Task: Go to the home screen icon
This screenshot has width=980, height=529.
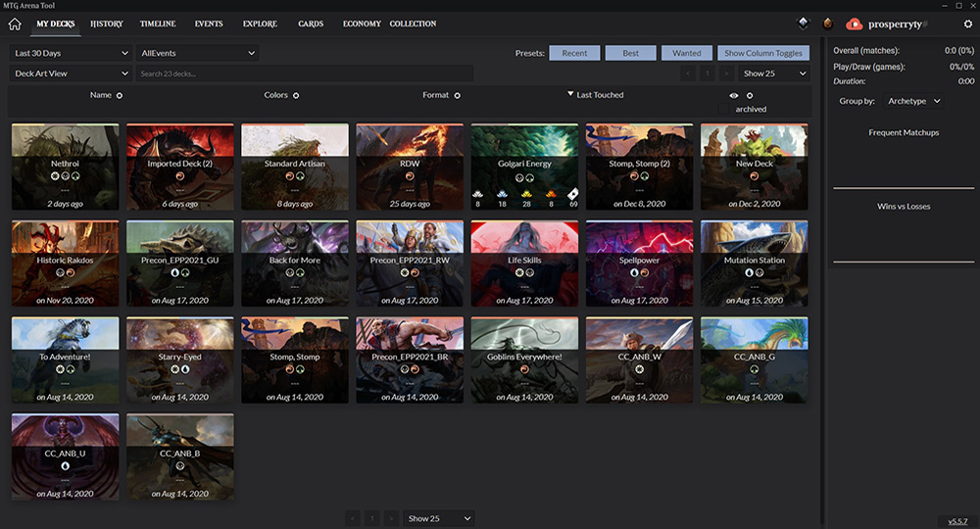Action: click(x=15, y=24)
